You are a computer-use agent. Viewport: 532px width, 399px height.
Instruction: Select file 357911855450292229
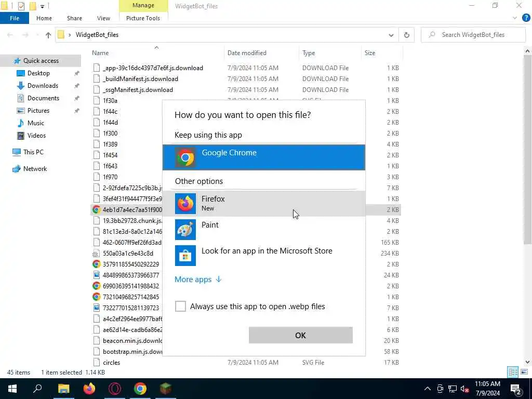coord(130,264)
